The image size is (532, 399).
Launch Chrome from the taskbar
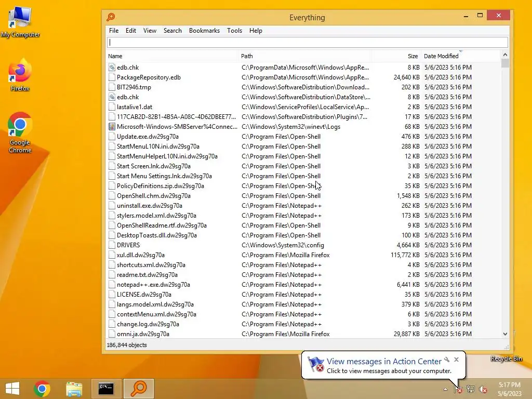42,388
